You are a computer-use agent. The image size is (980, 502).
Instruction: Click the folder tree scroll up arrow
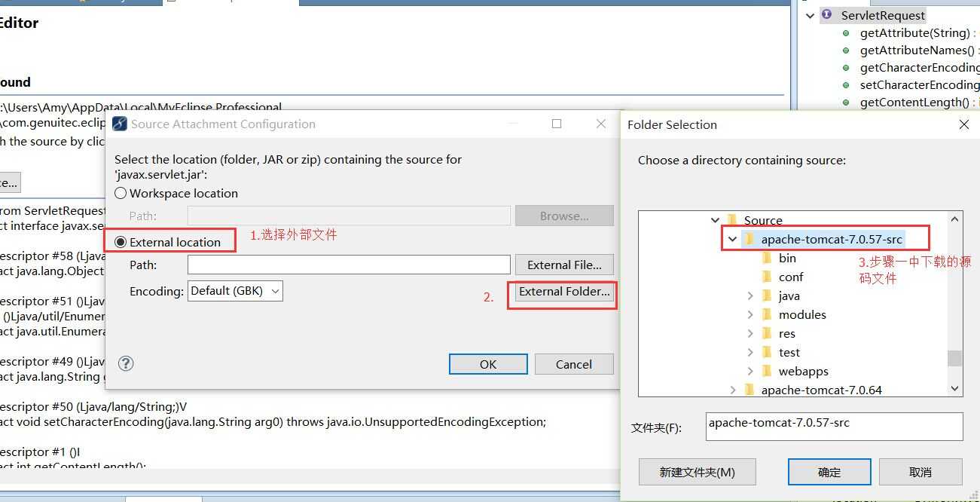pyautogui.click(x=955, y=219)
